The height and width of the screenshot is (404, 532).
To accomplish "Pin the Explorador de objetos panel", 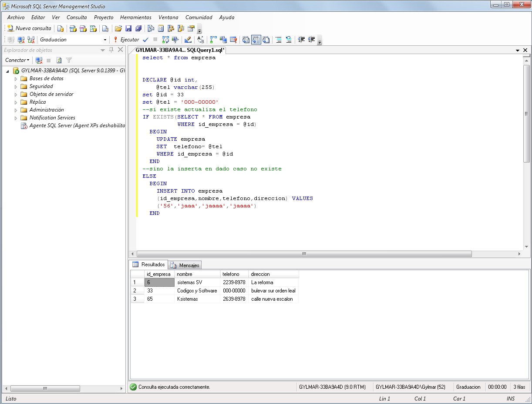I will click(x=111, y=50).
